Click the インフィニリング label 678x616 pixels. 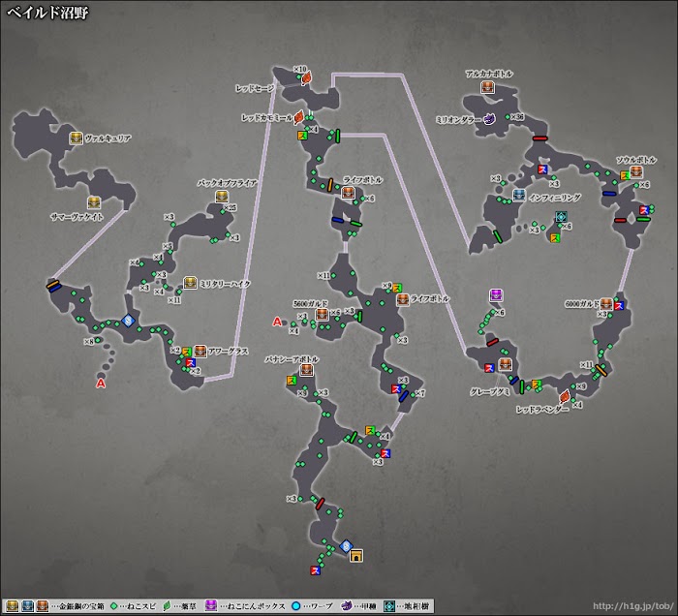point(555,198)
